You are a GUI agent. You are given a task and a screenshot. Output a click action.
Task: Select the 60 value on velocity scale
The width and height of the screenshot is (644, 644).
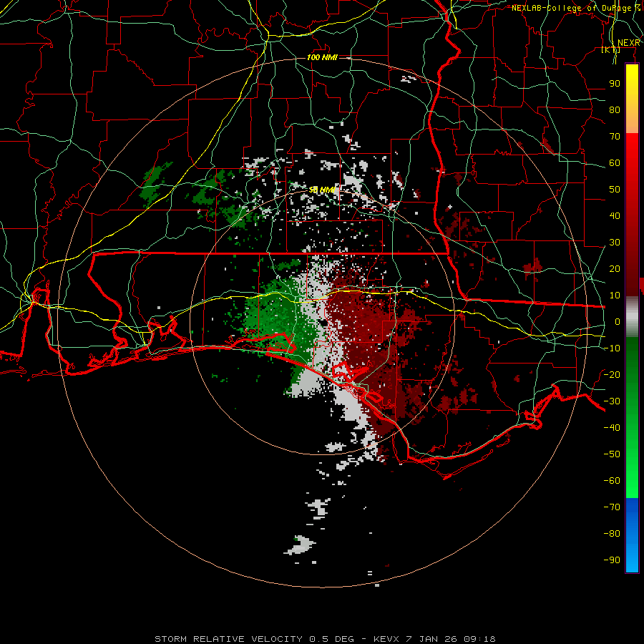[615, 162]
